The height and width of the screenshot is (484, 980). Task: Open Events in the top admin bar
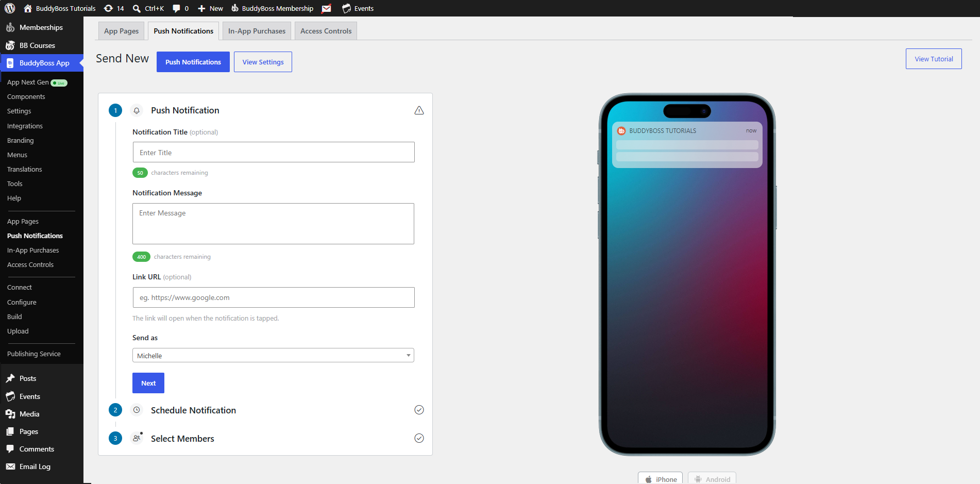click(x=358, y=8)
